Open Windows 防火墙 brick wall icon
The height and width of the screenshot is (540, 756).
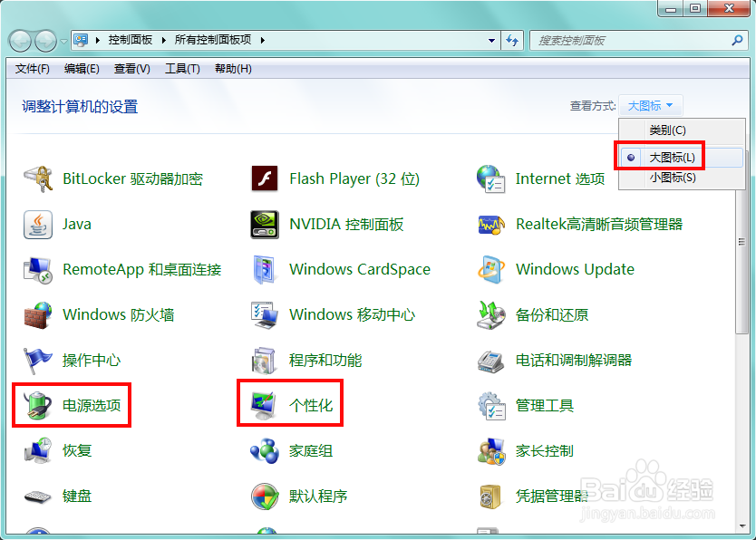pos(38,315)
